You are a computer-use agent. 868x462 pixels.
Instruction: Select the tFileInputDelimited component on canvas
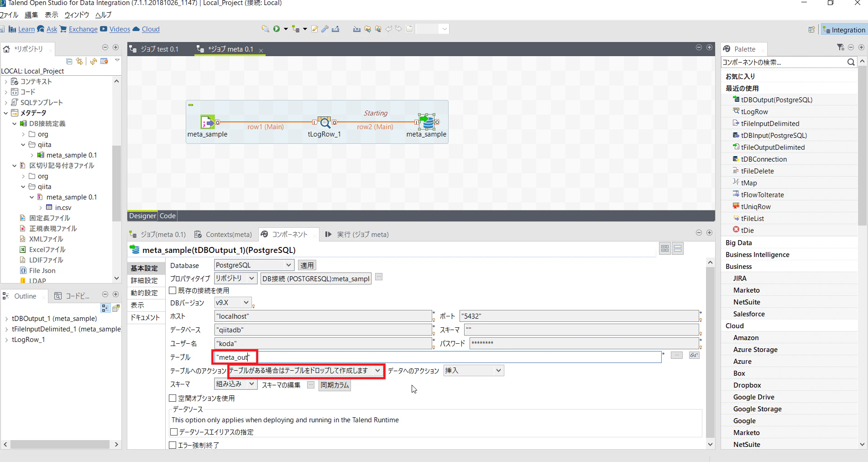pos(208,122)
